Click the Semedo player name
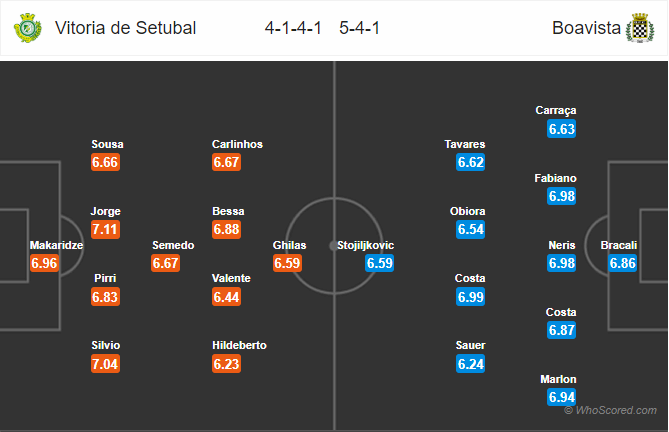Viewport: 669px width, 432px height. coord(173,245)
